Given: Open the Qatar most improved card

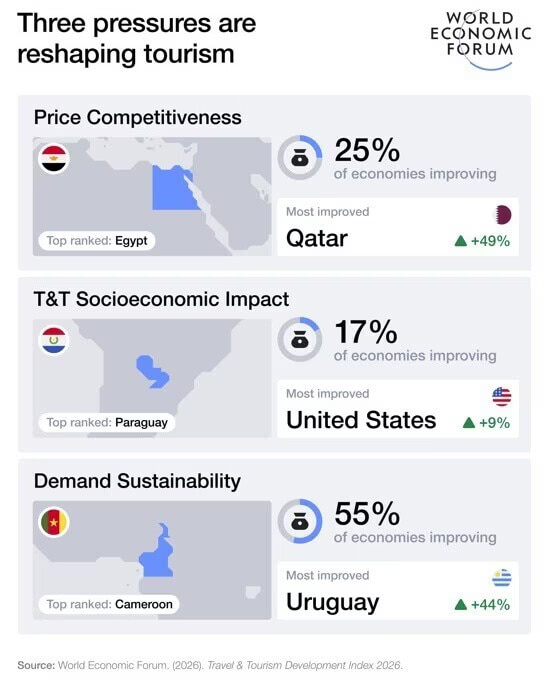Looking at the screenshot, I should pos(398,227).
